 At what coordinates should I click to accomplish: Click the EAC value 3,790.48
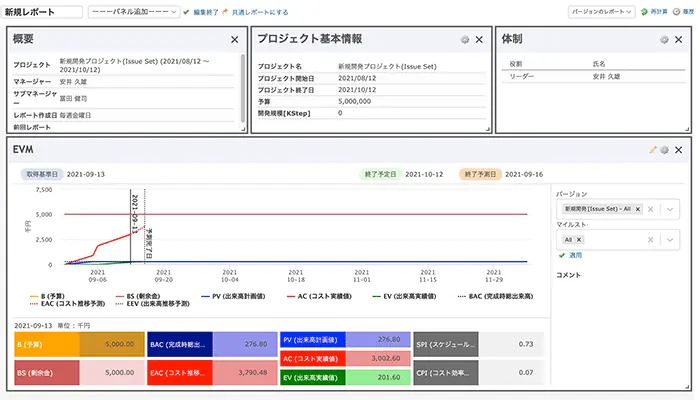253,372
